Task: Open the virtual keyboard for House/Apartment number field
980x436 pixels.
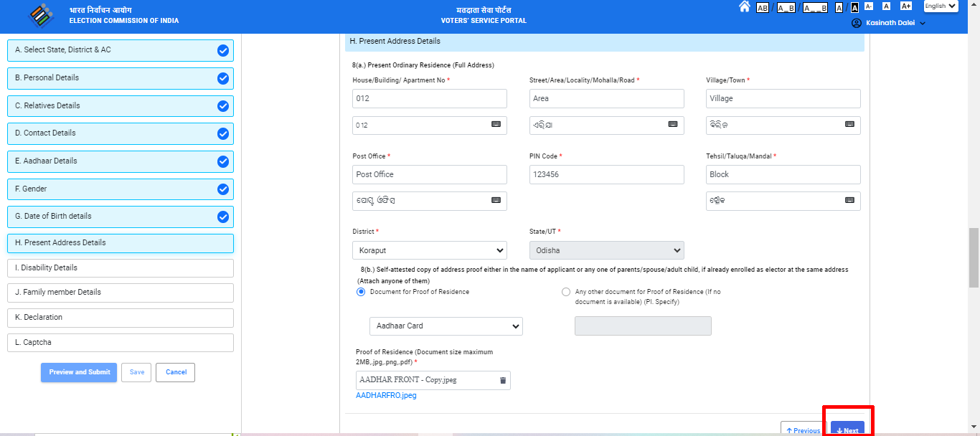Action: point(496,124)
